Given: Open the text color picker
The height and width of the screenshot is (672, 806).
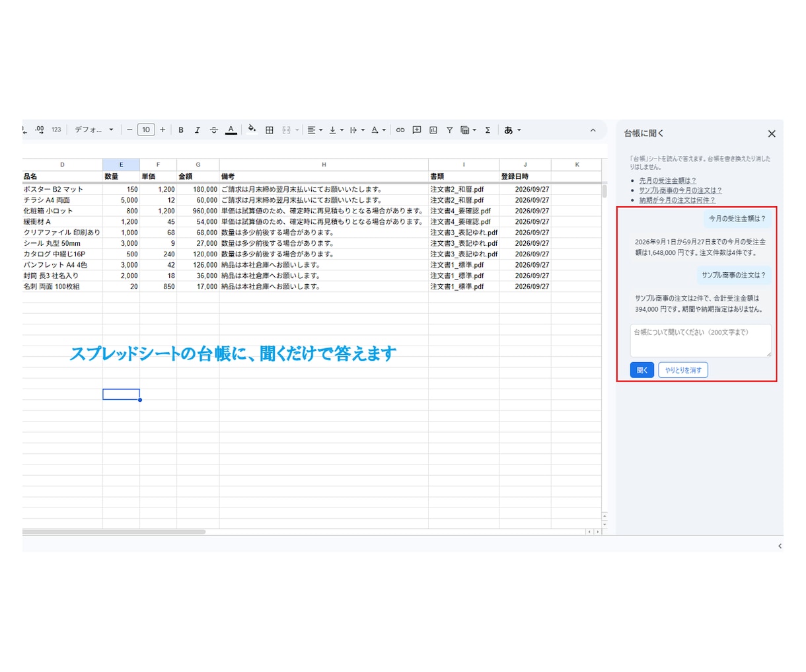Looking at the screenshot, I should point(231,130).
